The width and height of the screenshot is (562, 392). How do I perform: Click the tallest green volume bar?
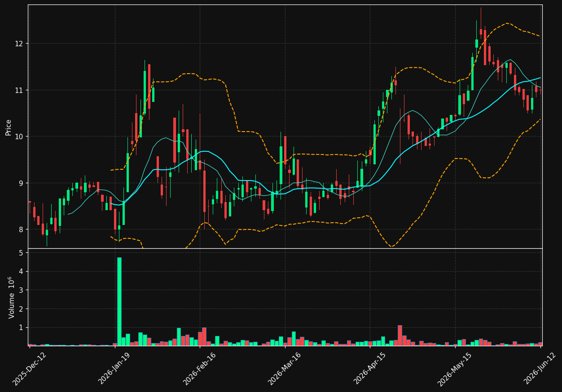119,301
